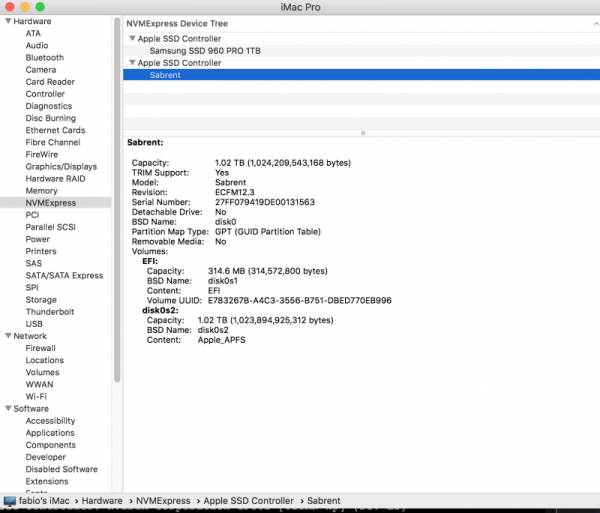This screenshot has width=600, height=513.
Task: Select ATA in the sidebar
Action: pyautogui.click(x=33, y=33)
